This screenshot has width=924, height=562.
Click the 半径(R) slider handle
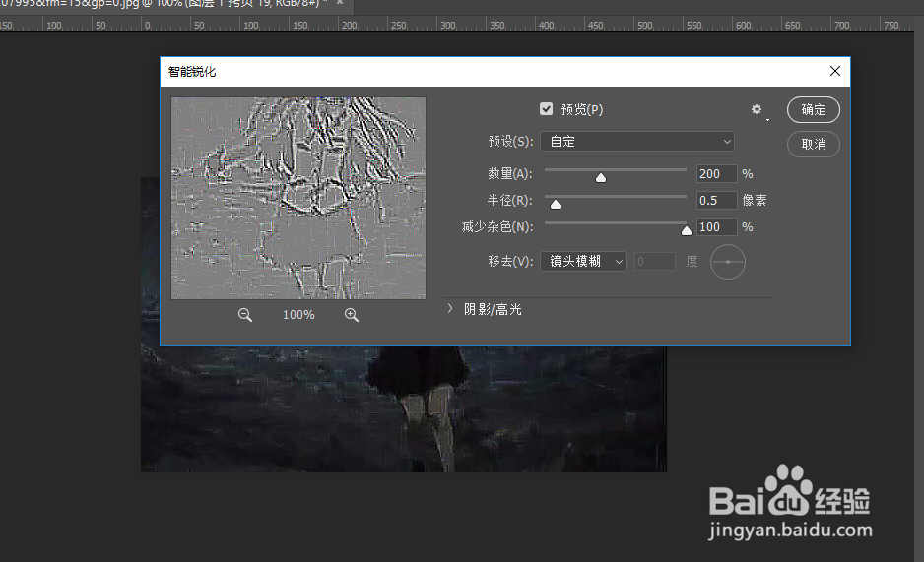(556, 204)
